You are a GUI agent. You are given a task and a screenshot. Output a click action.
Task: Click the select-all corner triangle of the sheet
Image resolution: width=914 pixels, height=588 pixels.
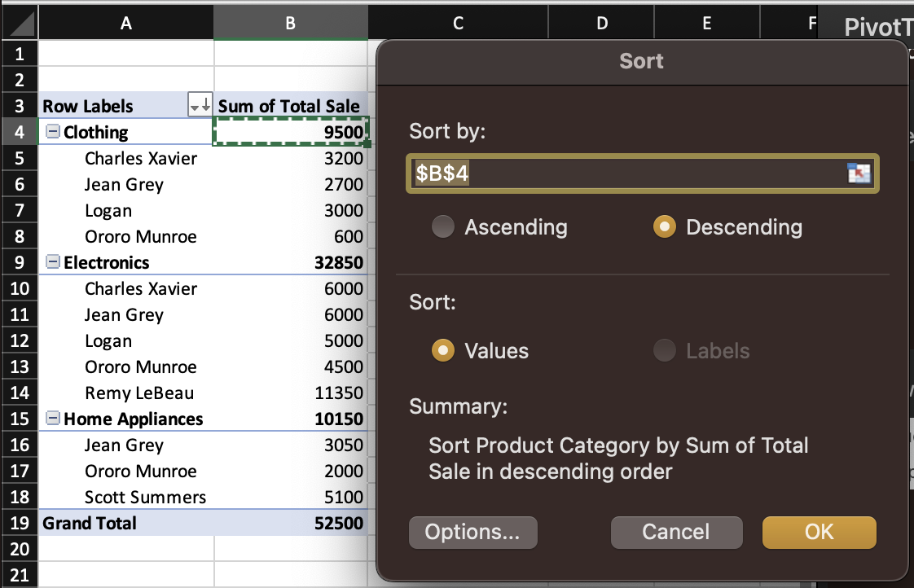[20, 24]
